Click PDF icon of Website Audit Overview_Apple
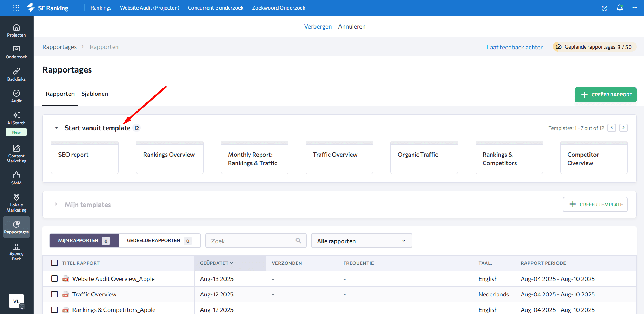Image resolution: width=644 pixels, height=314 pixels. pyautogui.click(x=65, y=279)
